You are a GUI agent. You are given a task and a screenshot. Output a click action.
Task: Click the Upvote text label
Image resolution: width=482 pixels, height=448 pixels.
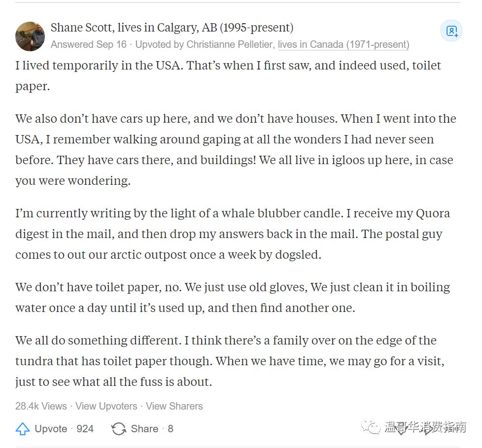pyautogui.click(x=51, y=429)
